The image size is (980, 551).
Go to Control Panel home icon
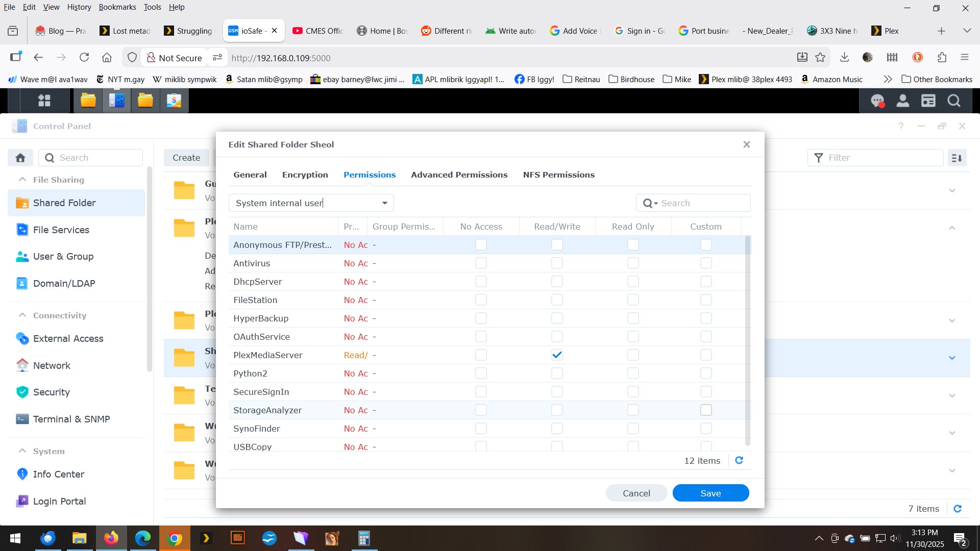click(20, 158)
